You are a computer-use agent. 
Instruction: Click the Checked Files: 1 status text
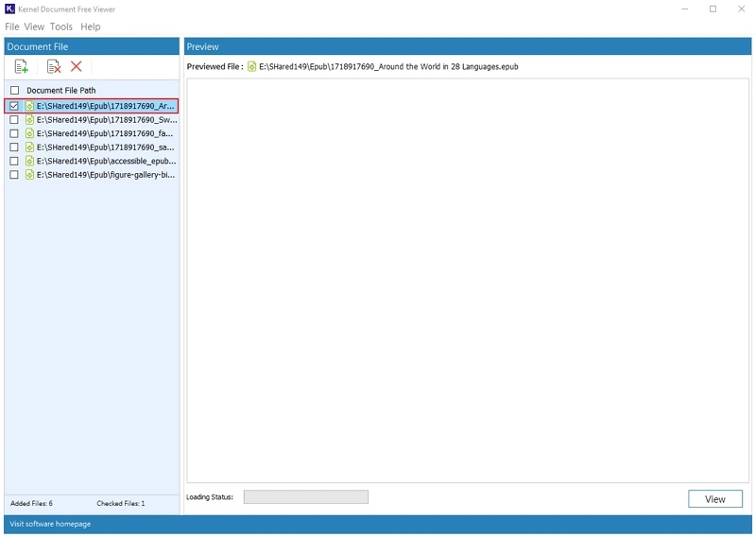point(121,503)
